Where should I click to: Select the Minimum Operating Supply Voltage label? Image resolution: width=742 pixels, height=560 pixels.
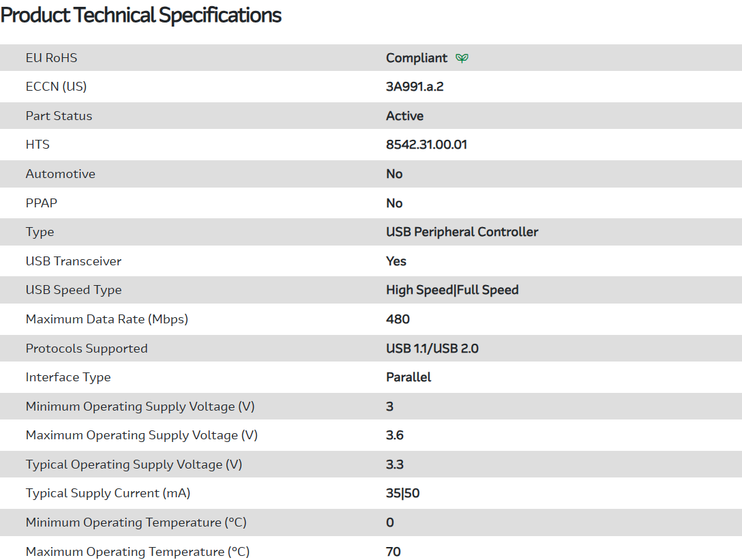(140, 407)
